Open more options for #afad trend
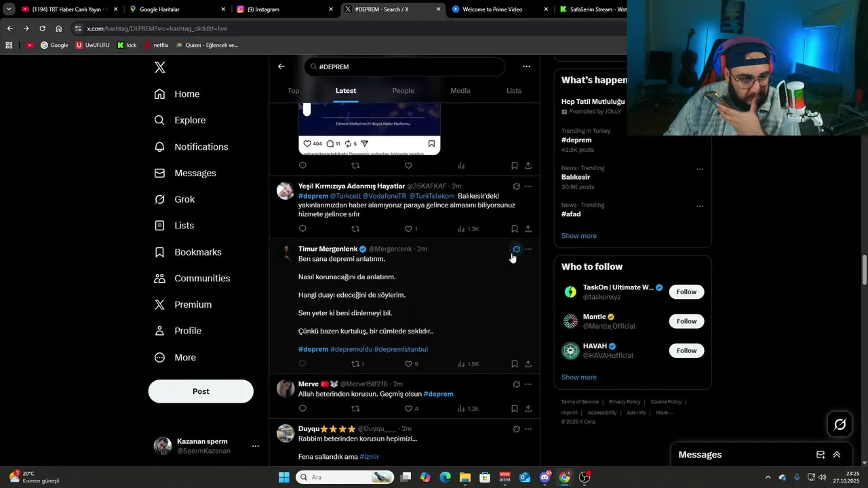This screenshot has width=868, height=488. point(700,206)
